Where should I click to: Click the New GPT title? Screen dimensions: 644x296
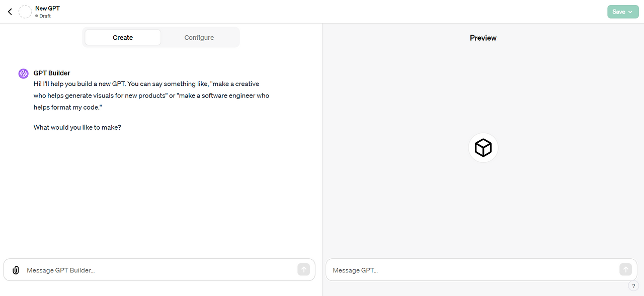(47, 8)
